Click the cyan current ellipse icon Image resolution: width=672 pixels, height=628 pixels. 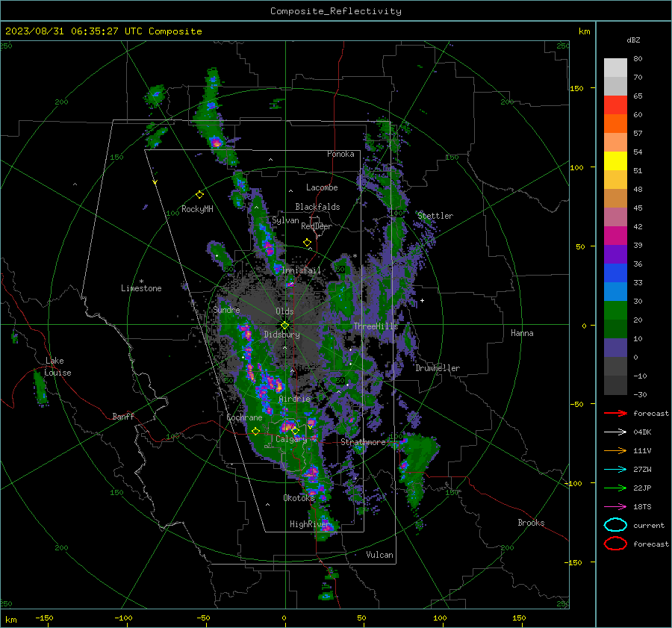(615, 525)
